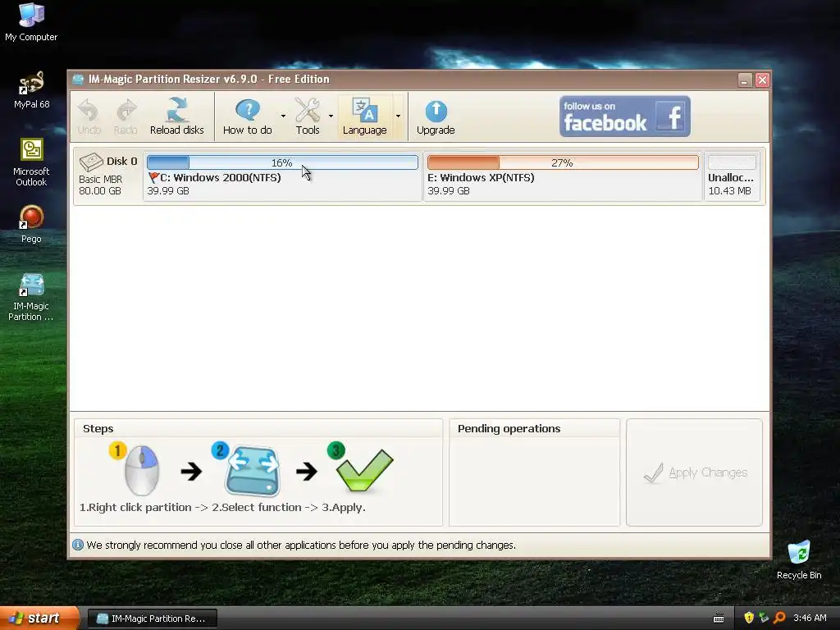
Task: Open the Windows start menu
Action: coord(39,619)
